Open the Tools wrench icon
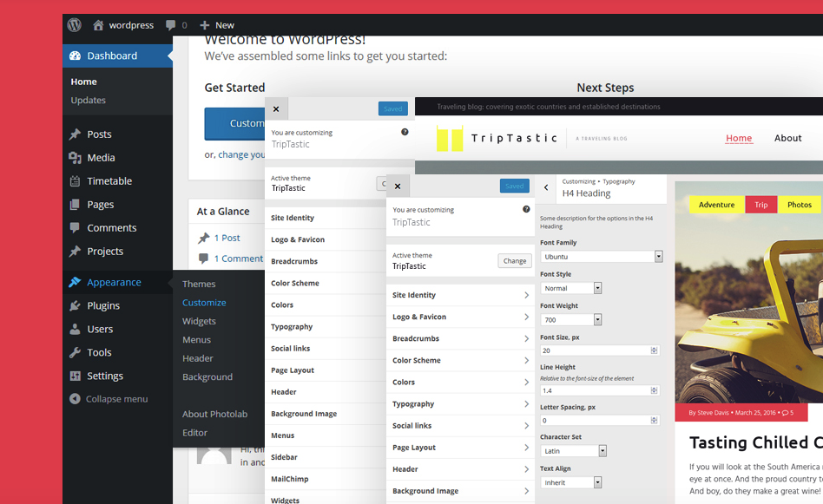This screenshot has width=823, height=504. [x=76, y=353]
